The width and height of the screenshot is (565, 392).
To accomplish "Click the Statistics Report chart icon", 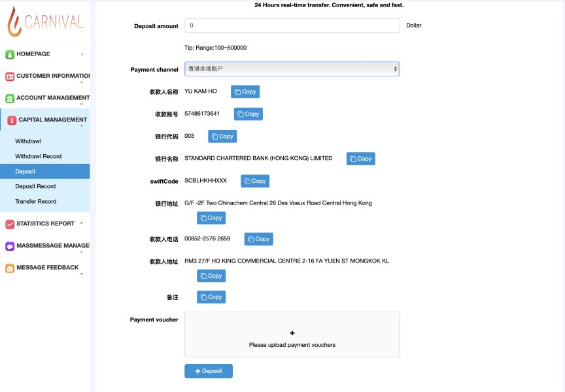I will 10,224.
